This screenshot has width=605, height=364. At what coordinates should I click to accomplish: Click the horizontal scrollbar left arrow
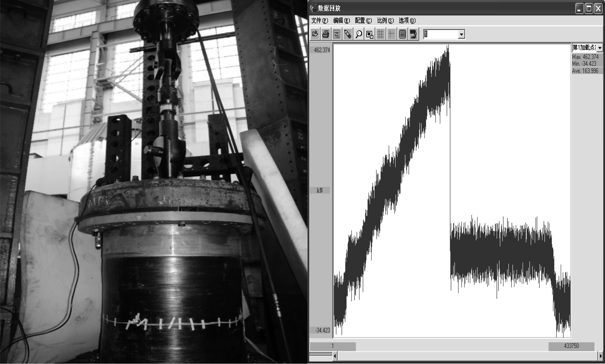335,356
